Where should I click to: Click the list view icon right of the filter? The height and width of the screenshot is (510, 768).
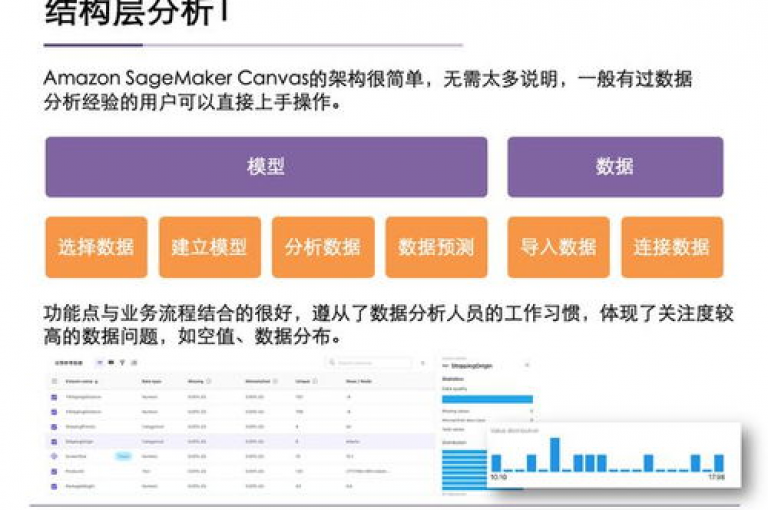(x=134, y=363)
